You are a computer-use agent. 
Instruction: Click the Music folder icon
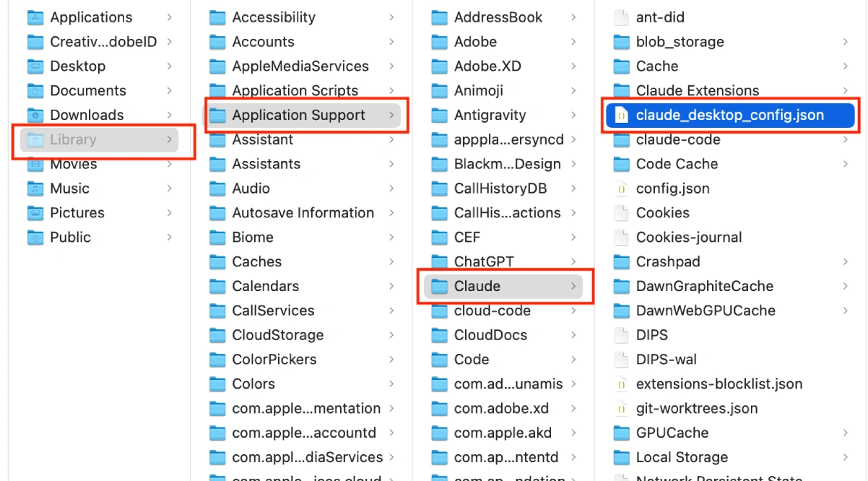(x=35, y=188)
